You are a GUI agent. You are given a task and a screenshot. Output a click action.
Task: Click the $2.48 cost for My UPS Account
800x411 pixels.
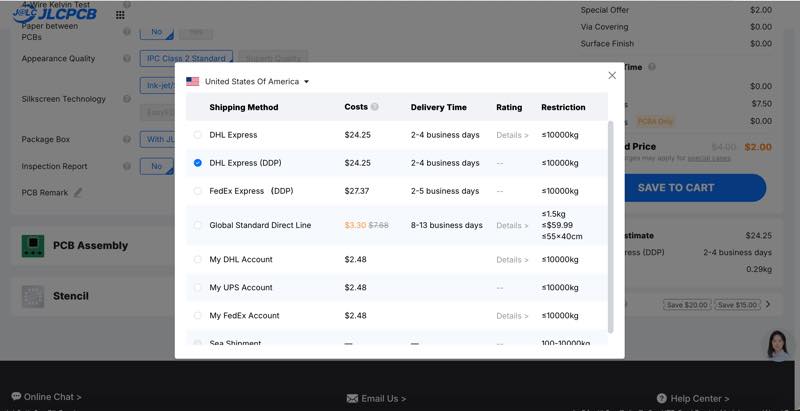(356, 288)
